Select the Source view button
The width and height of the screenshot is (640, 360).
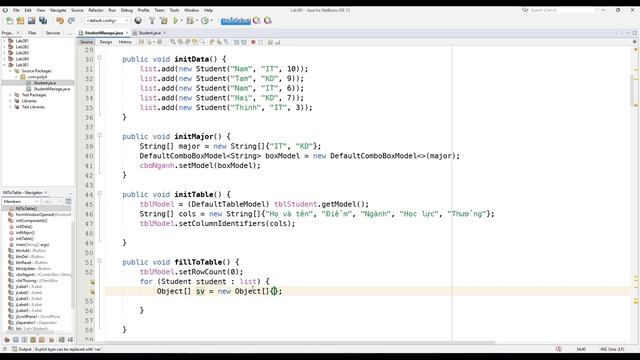click(x=87, y=42)
